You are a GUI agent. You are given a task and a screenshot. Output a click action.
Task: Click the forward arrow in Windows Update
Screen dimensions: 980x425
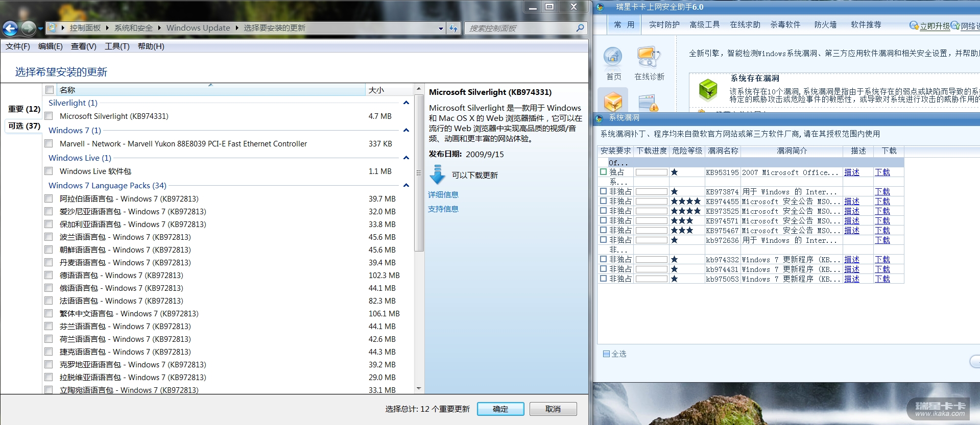pyautogui.click(x=29, y=29)
